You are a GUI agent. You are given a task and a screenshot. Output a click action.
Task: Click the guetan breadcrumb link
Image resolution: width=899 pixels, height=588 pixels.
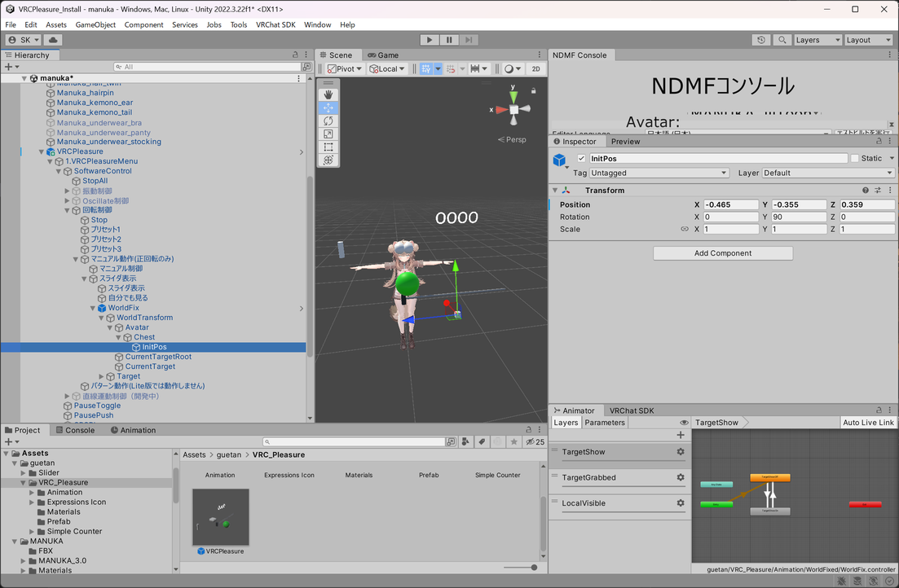pyautogui.click(x=229, y=455)
